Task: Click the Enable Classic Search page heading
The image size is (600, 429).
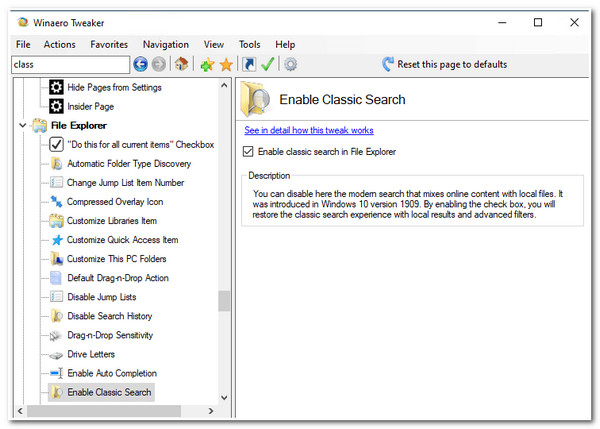Action: click(x=342, y=100)
